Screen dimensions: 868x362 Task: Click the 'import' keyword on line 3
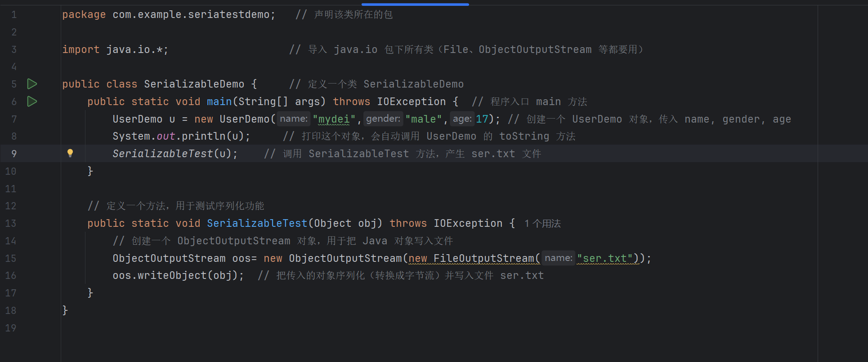pos(81,49)
